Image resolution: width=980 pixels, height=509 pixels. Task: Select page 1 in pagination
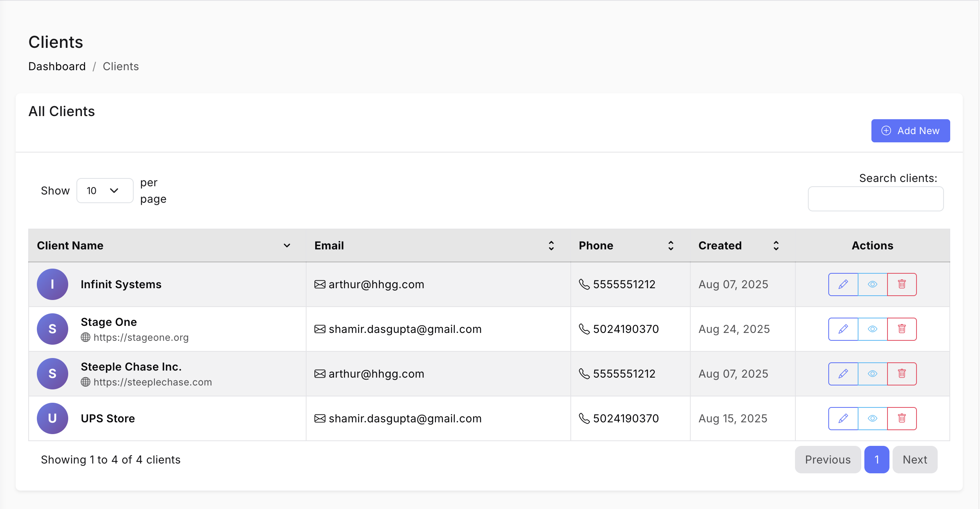[x=877, y=460]
